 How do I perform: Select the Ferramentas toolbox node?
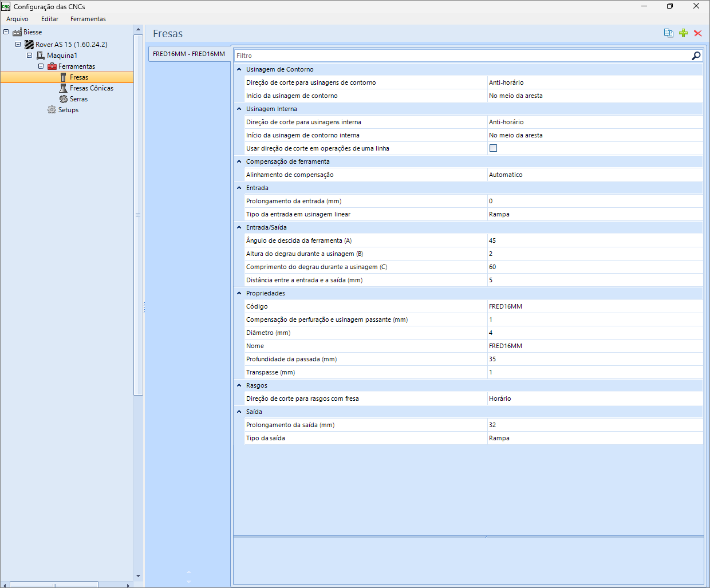(76, 66)
